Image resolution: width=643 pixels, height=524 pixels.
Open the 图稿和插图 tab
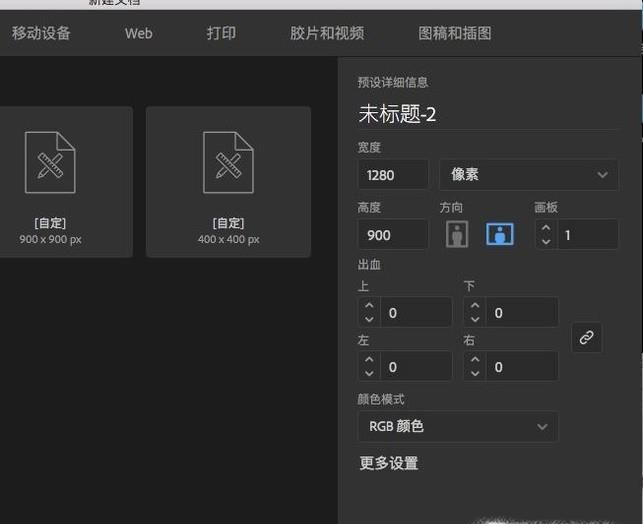pos(455,33)
